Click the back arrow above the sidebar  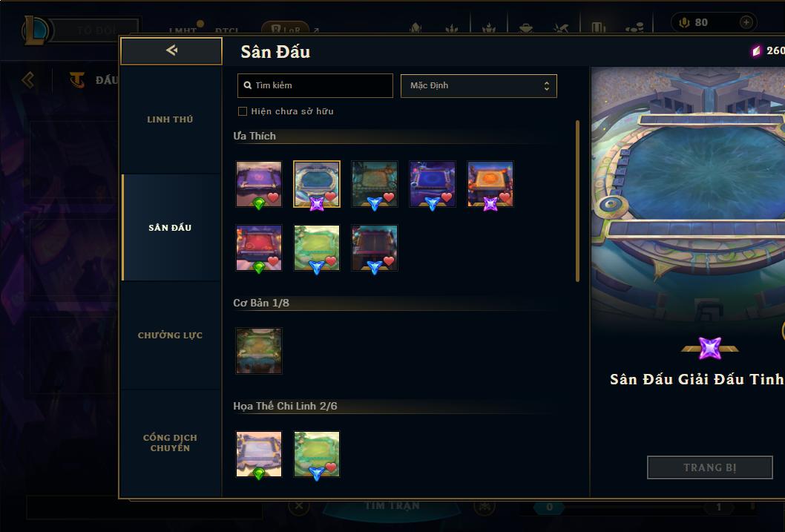click(171, 50)
